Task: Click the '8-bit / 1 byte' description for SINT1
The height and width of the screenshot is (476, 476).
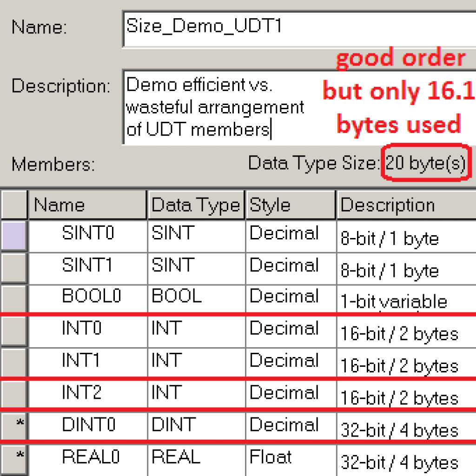Action: coord(407,268)
